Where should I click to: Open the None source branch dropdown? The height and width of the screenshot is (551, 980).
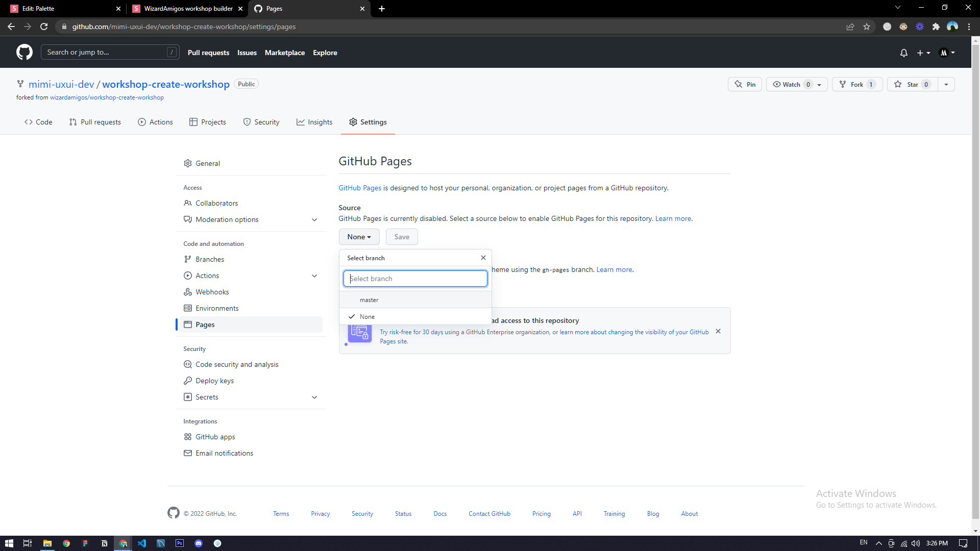[359, 237]
